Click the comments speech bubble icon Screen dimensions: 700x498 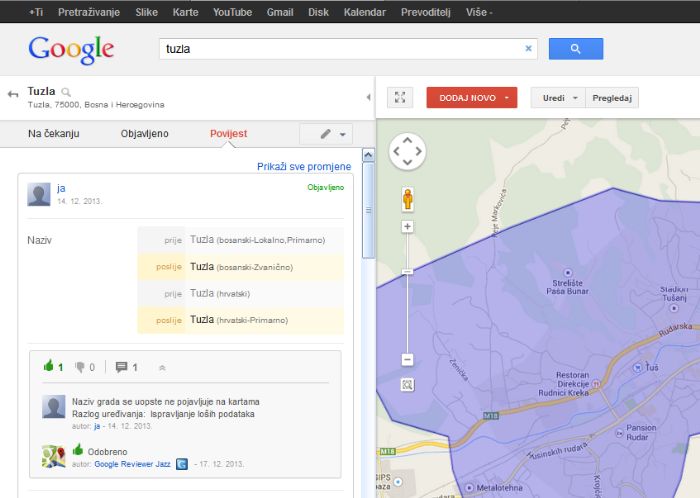pos(121,367)
